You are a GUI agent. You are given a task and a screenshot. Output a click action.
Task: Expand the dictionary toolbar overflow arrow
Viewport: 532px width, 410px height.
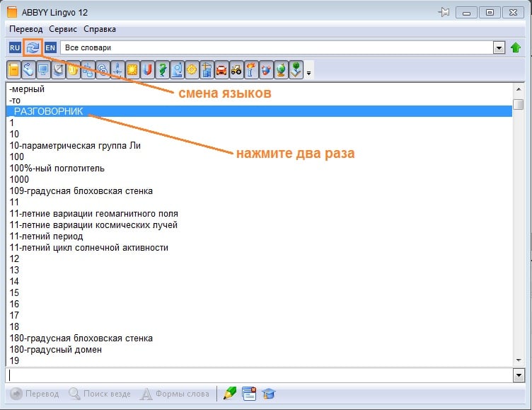[308, 70]
